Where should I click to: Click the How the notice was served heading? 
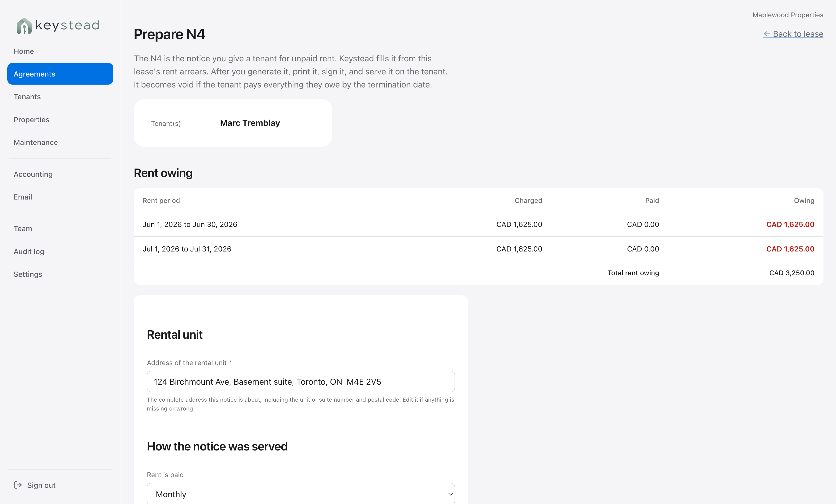pos(217,446)
